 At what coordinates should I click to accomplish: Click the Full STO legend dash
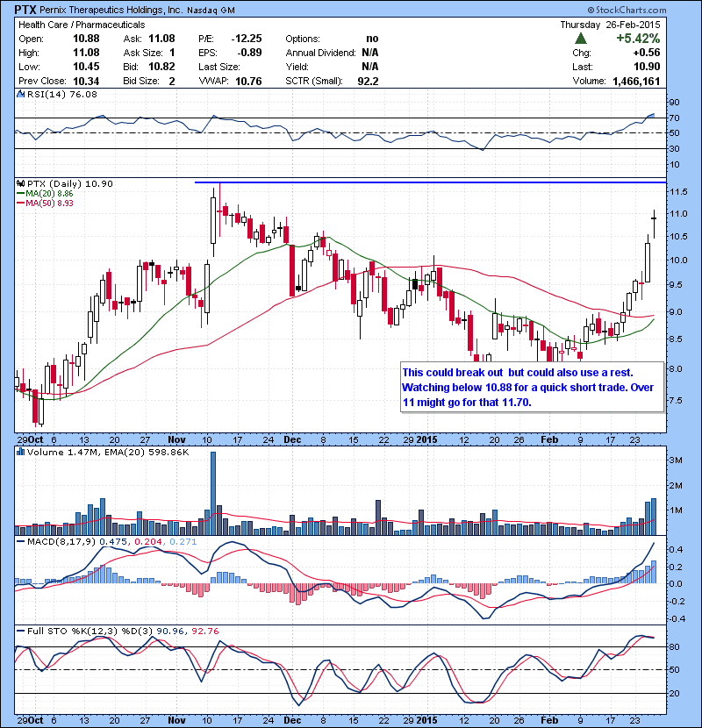click(20, 631)
